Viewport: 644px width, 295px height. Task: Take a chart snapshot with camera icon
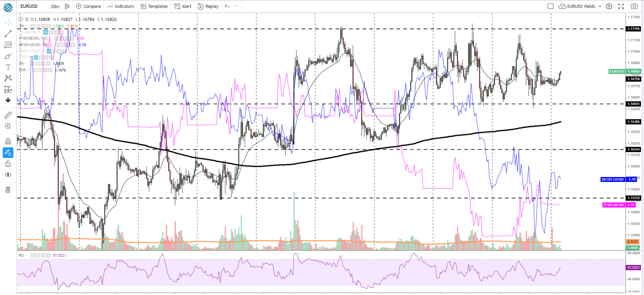(x=634, y=6)
